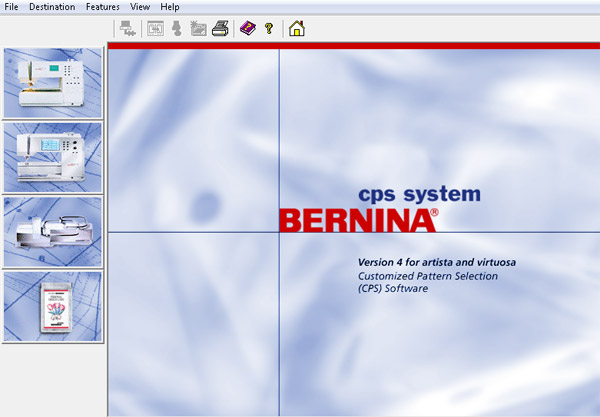This screenshot has height=417, width=600.
Task: Click the Home house icon
Action: 297,29
